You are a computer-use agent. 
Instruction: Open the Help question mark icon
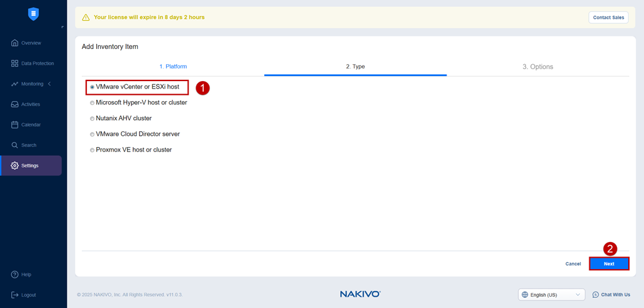click(x=15, y=274)
